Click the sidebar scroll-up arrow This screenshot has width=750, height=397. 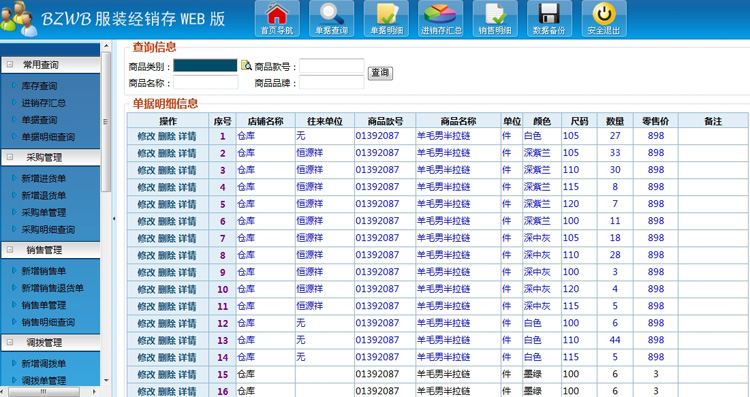(x=106, y=46)
